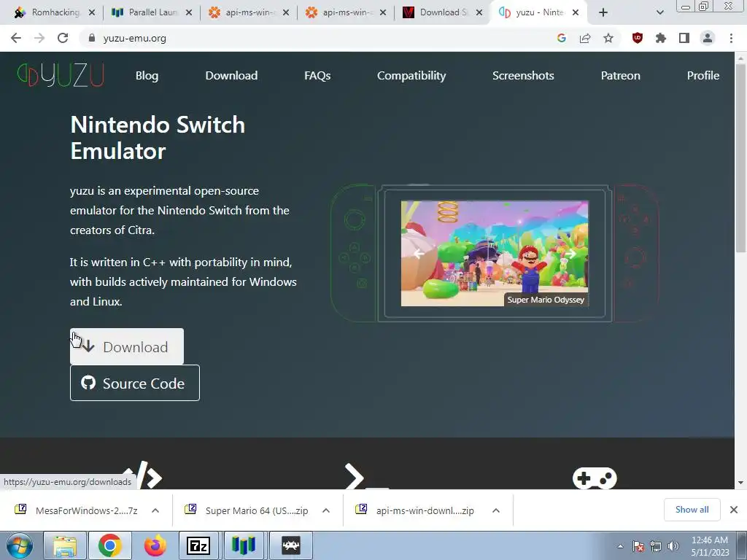
Task: Click the terminal prompt feature icon
Action: [x=366, y=476]
